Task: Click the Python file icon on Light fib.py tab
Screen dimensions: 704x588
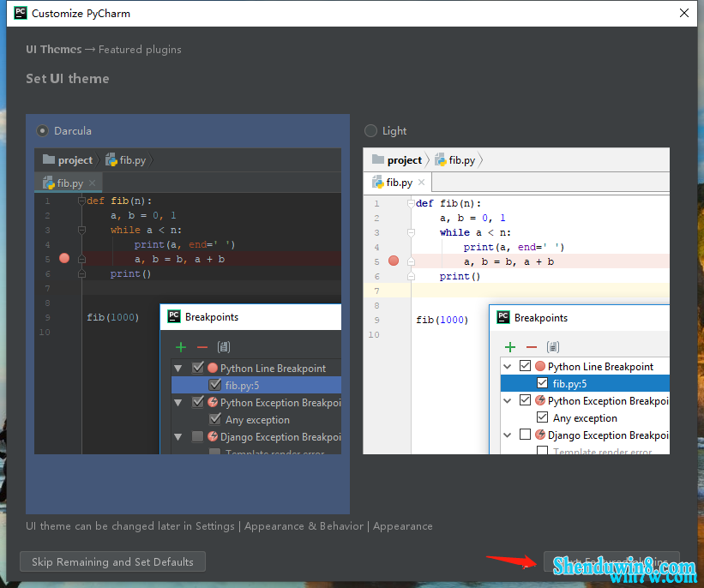Action: [377, 183]
